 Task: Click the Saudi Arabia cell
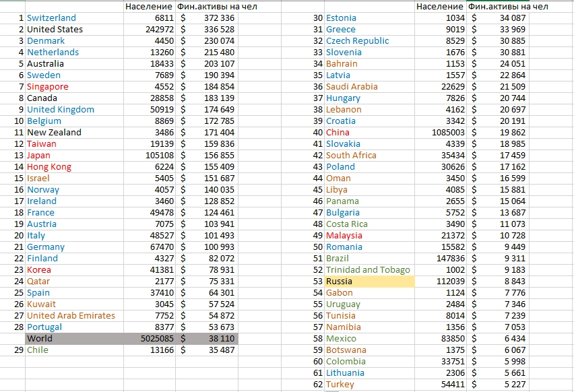click(x=352, y=86)
